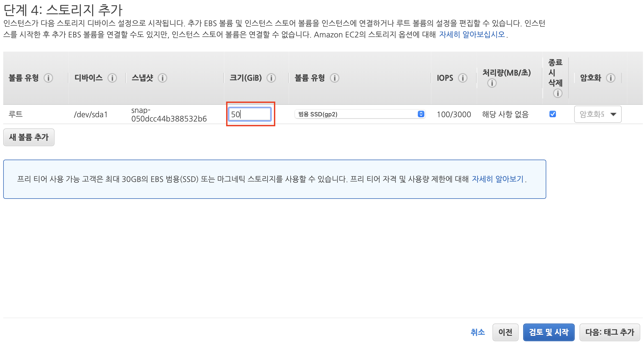The image size is (644, 345).
Task: Click info icon beside IOPS header
Action: pyautogui.click(x=462, y=78)
